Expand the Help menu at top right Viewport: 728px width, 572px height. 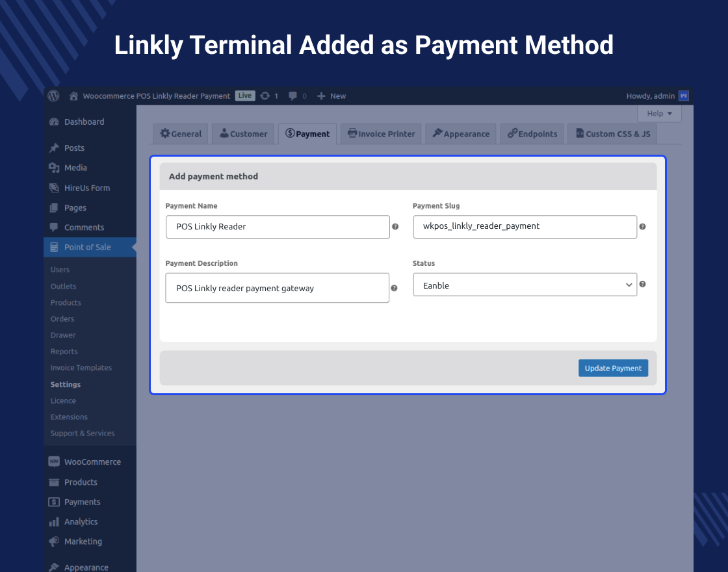(x=658, y=113)
